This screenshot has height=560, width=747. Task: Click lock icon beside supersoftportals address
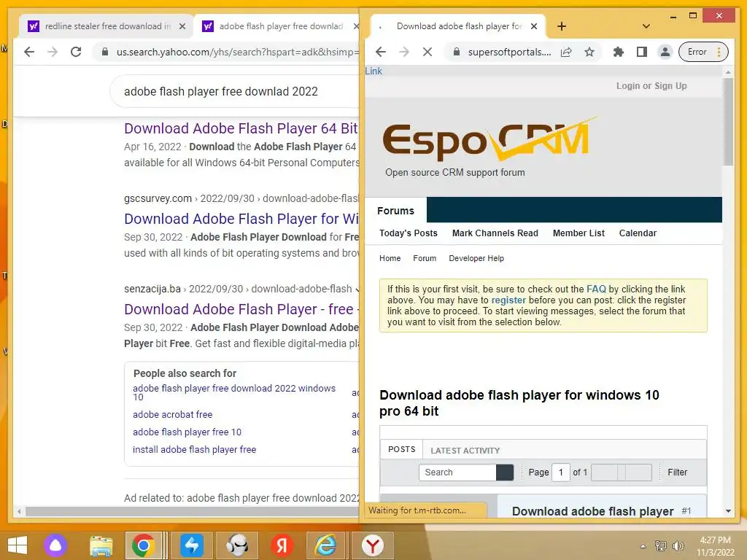(x=457, y=52)
